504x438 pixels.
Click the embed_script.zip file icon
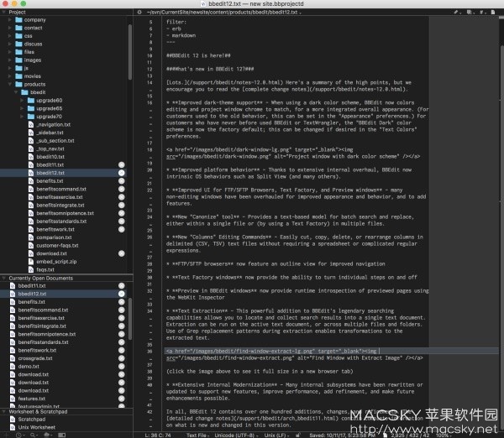click(31, 262)
